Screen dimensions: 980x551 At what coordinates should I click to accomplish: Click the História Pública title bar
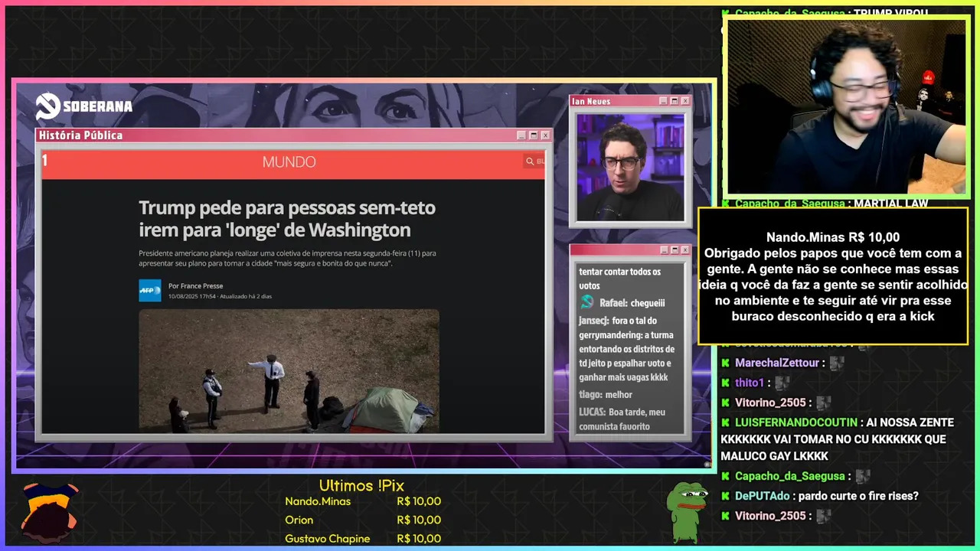(x=293, y=135)
